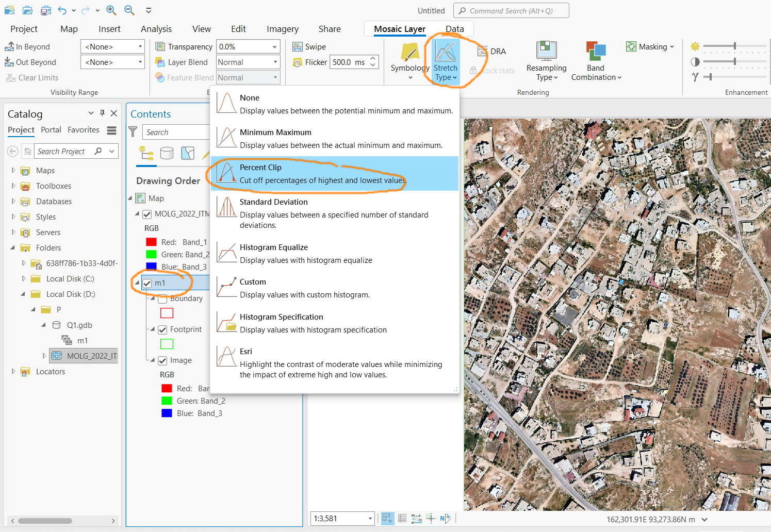The height and width of the screenshot is (532, 771).
Task: Click the Flicker tool icon
Action: pyautogui.click(x=298, y=62)
